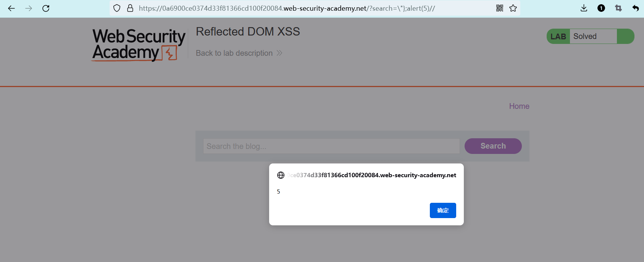The height and width of the screenshot is (262, 644).
Task: Click the padlock site security icon
Action: point(130,8)
